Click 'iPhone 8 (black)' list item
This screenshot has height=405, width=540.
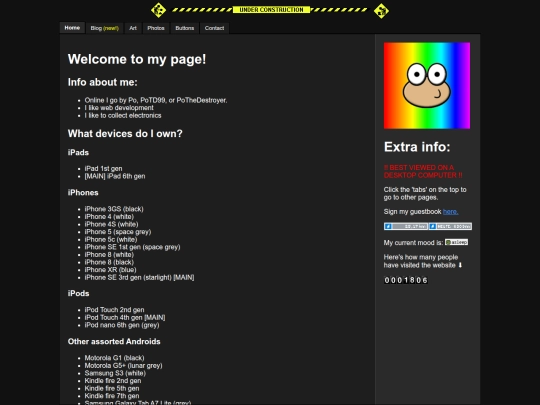pos(109,262)
